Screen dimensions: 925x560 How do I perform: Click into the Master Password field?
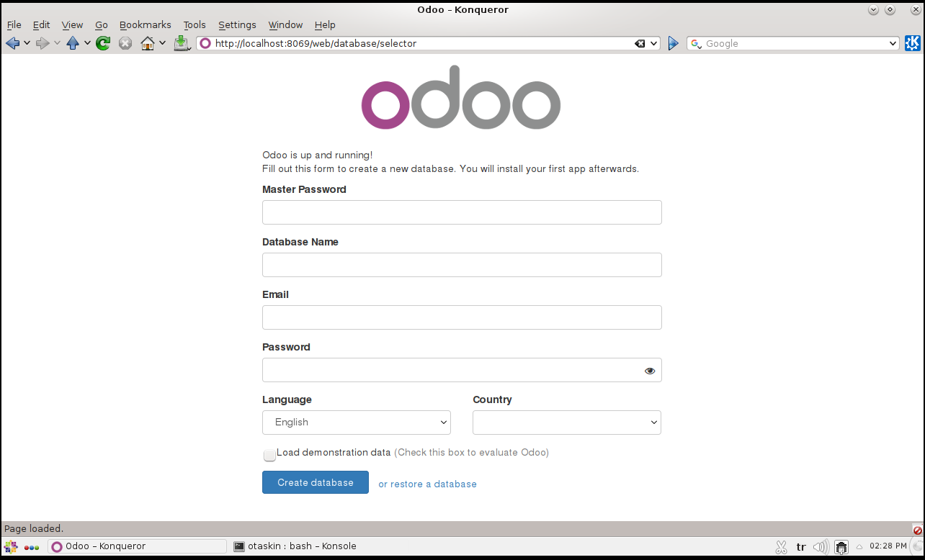462,212
